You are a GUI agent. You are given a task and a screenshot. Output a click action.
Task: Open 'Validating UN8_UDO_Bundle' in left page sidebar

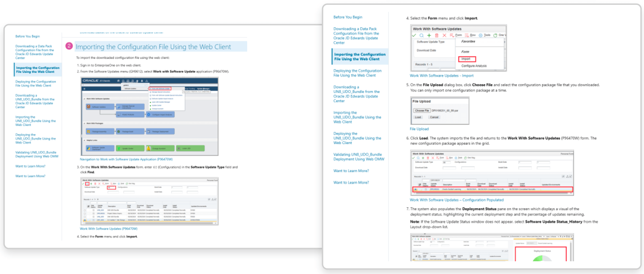point(36,154)
